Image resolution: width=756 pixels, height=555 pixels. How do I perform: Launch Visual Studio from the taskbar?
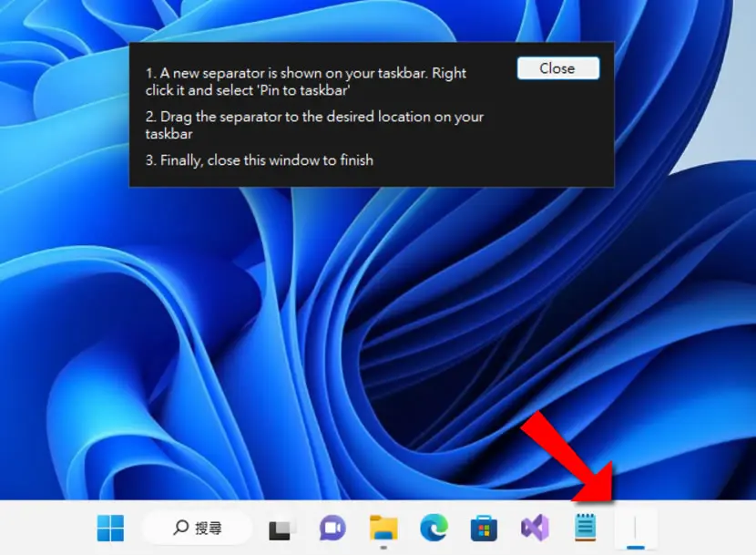[x=535, y=528]
